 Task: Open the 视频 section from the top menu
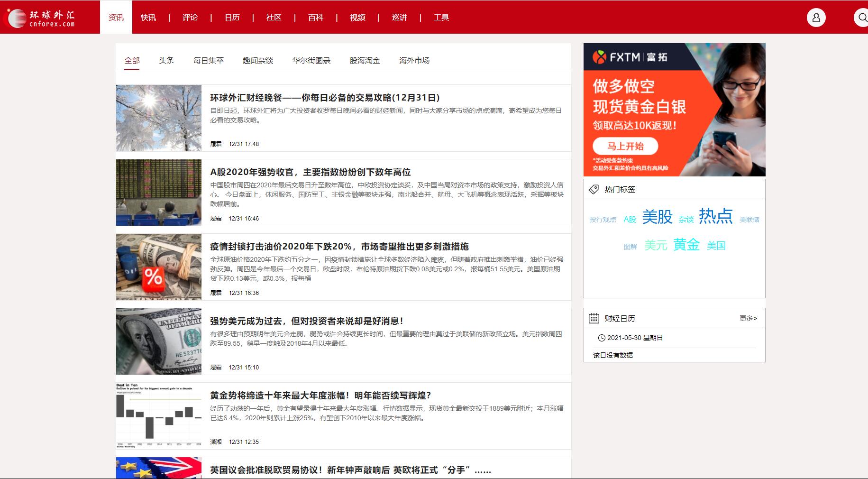357,17
